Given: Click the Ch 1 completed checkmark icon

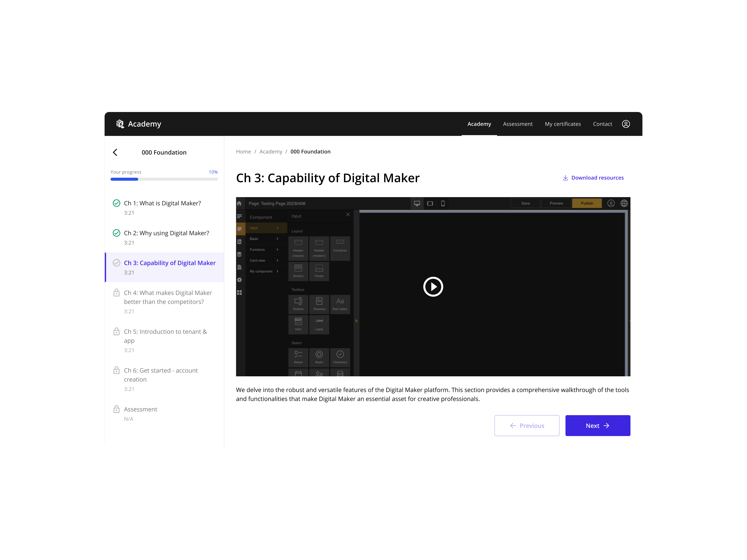Looking at the screenshot, I should click(117, 203).
